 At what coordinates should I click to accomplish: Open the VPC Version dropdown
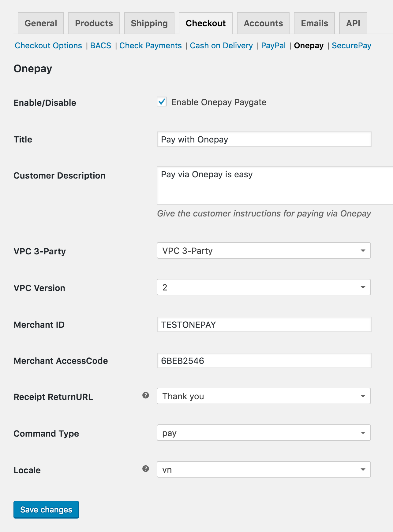point(264,287)
